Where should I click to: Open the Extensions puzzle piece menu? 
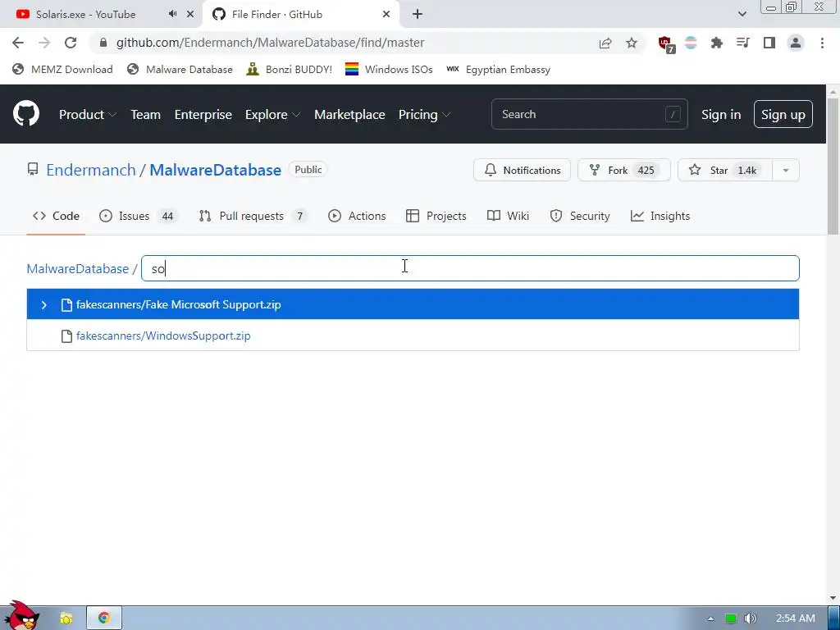(x=716, y=43)
